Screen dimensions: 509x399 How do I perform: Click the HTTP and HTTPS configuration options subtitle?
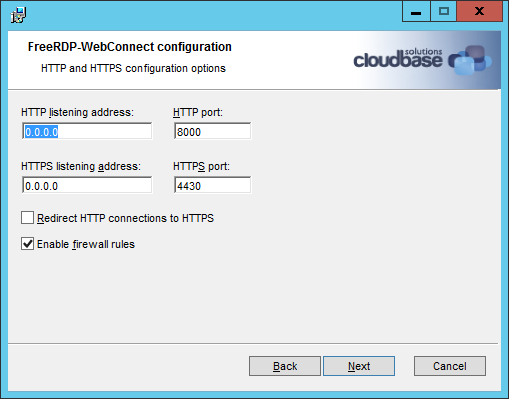(x=133, y=68)
